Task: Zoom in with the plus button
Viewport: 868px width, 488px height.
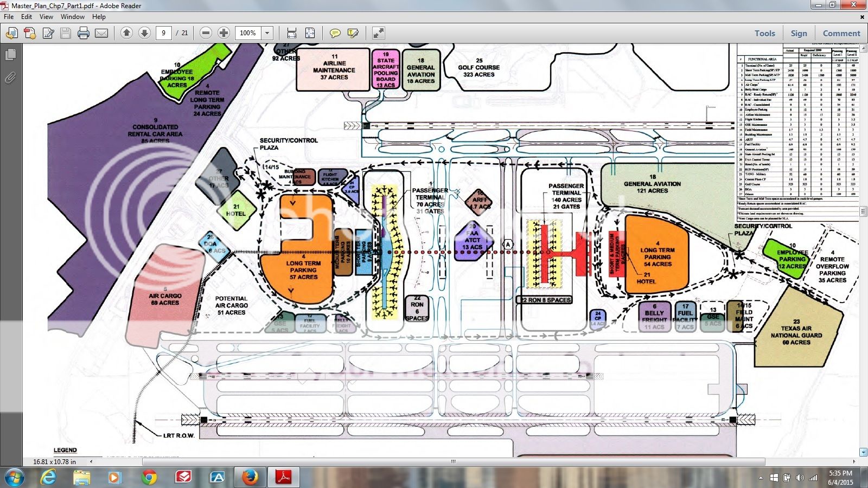Action: click(x=224, y=33)
